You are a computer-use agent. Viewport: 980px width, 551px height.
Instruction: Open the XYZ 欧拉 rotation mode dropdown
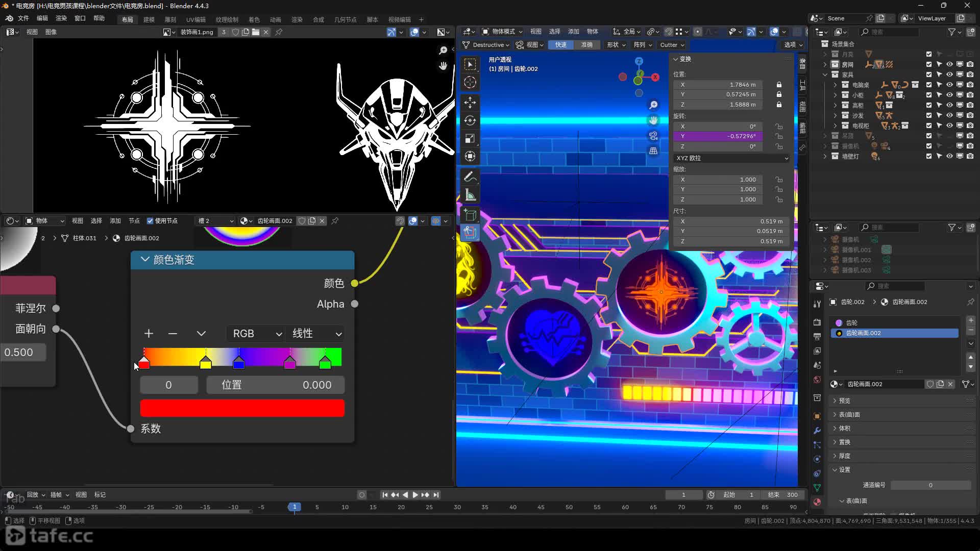tap(731, 158)
